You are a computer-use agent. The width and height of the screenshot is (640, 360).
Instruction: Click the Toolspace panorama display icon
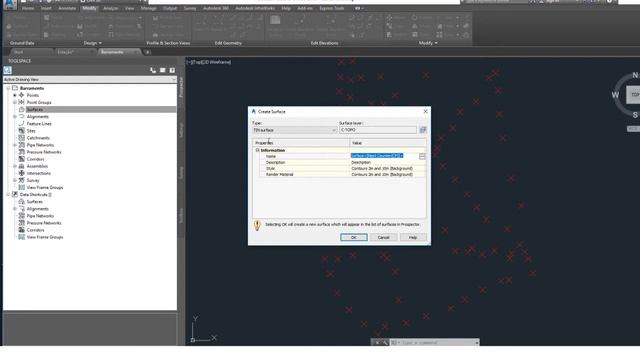click(162, 70)
